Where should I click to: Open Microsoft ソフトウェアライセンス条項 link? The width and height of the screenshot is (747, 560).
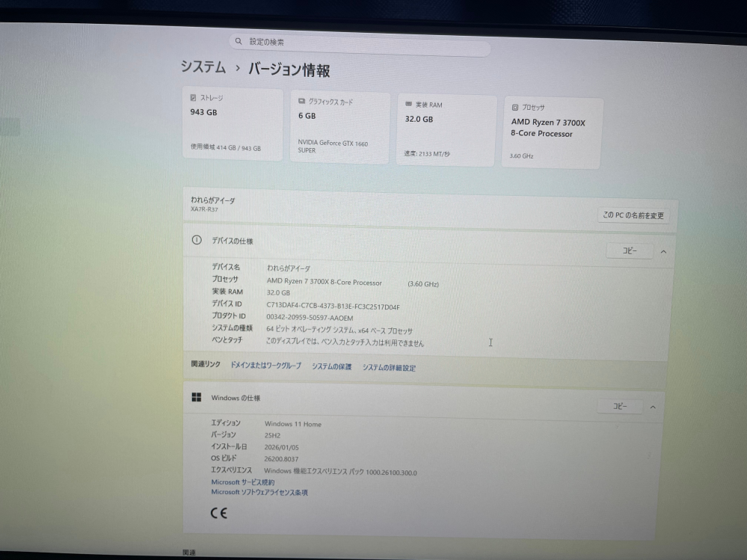pos(259,492)
